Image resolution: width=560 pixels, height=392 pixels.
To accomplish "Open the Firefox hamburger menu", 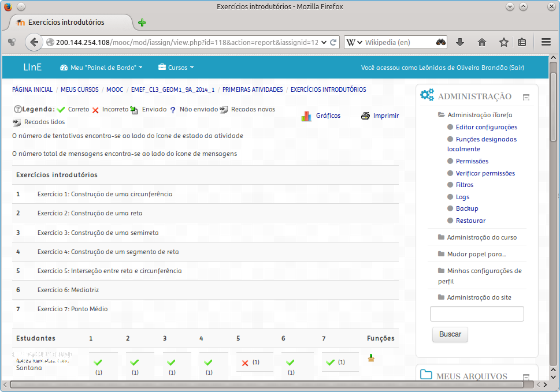I will 546,42.
